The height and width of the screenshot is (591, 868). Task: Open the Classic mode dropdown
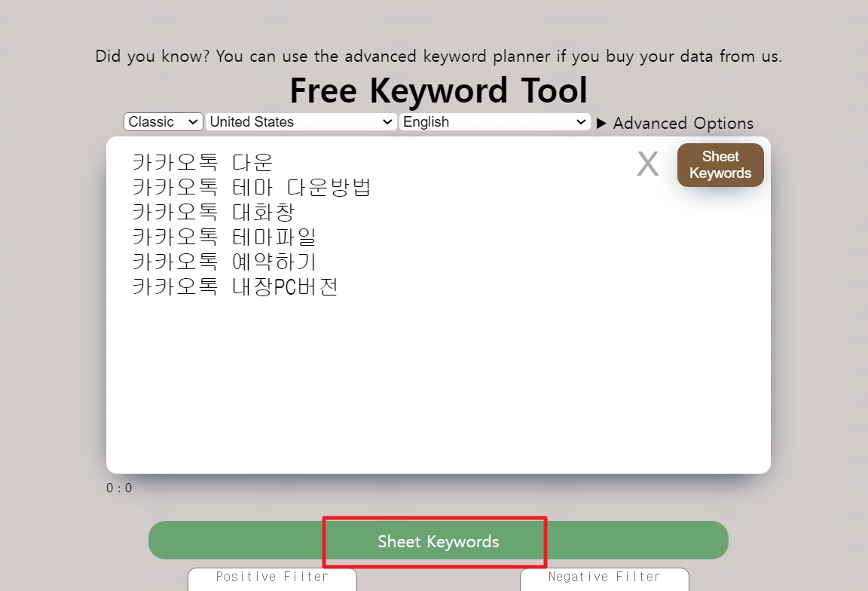coord(163,121)
